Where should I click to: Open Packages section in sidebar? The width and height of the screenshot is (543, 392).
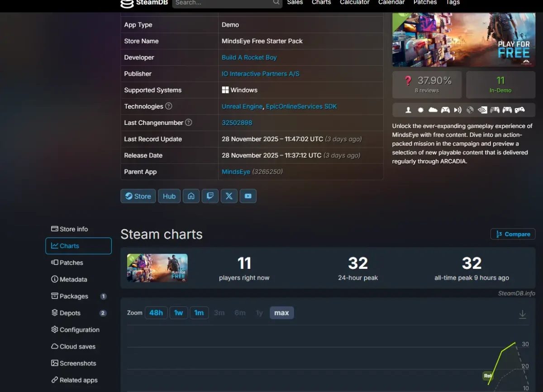tap(74, 296)
